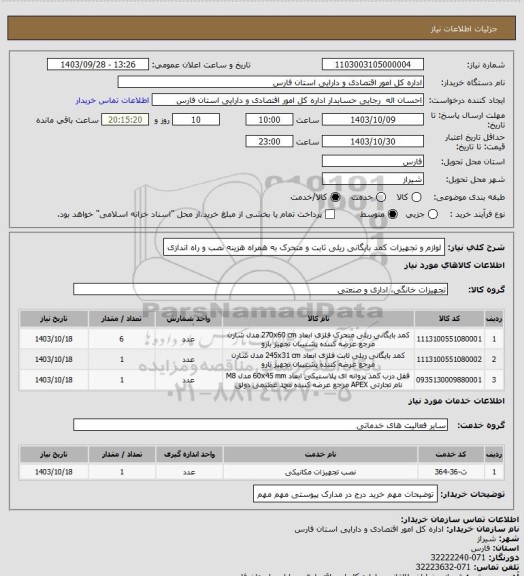Select the خدمت radio button
Image resolution: width=524 pixels, height=576 pixels.
click(381, 197)
